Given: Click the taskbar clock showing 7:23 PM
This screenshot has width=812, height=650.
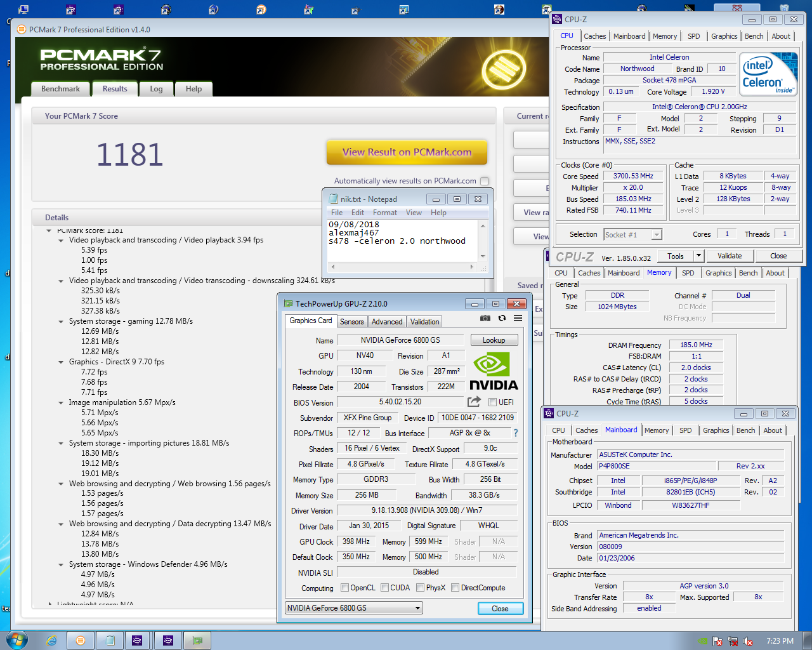Looking at the screenshot, I should pyautogui.click(x=780, y=641).
